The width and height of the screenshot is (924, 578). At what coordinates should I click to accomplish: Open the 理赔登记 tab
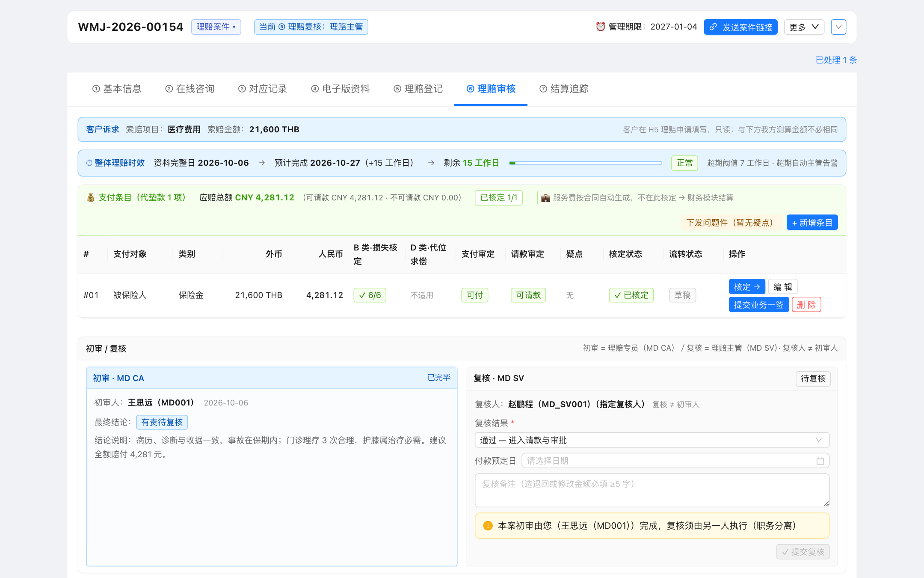tap(418, 89)
